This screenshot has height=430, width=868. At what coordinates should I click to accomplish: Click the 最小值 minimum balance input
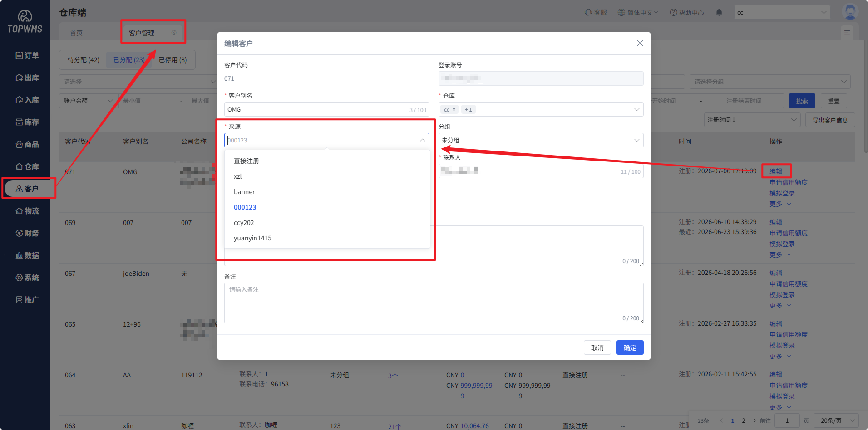pos(148,101)
